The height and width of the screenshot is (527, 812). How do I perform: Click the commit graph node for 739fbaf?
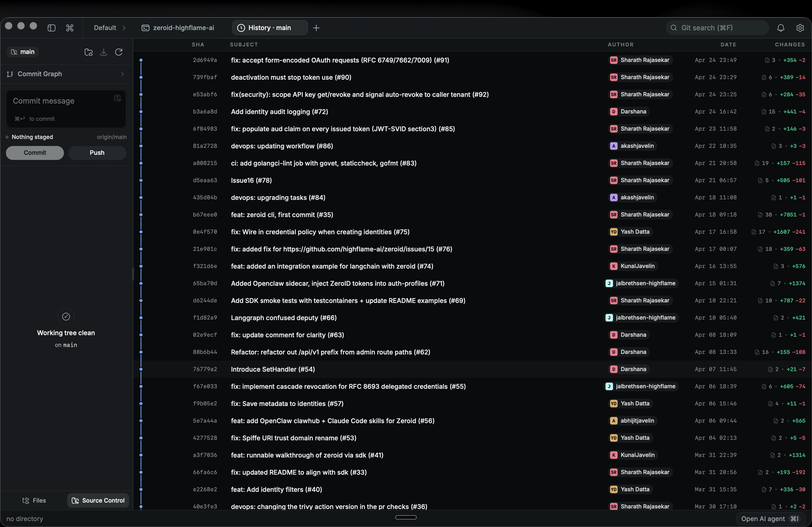point(141,77)
